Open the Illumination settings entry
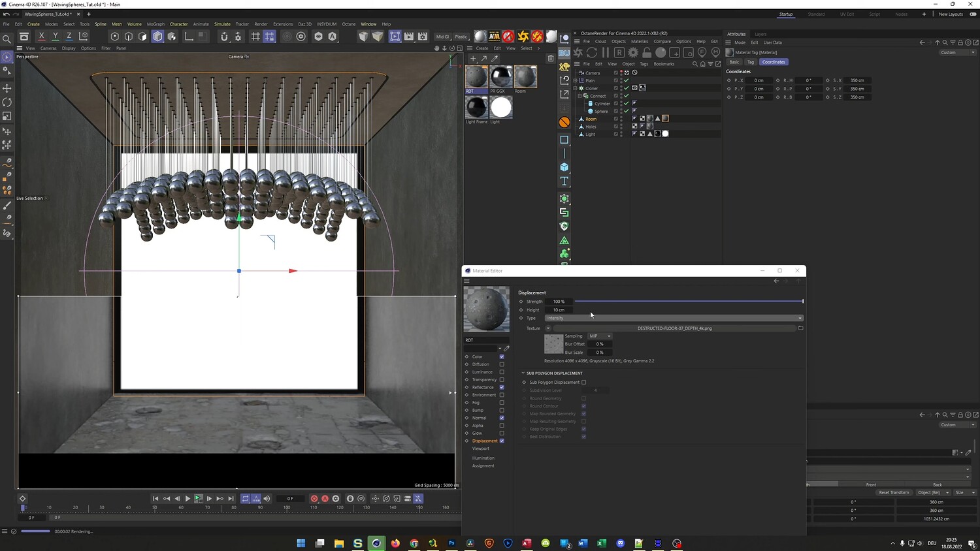Image resolution: width=980 pixels, height=551 pixels. point(483,458)
